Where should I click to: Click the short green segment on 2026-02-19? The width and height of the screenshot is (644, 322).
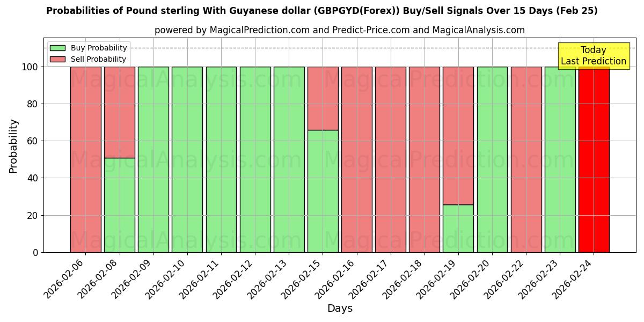[x=458, y=228]
